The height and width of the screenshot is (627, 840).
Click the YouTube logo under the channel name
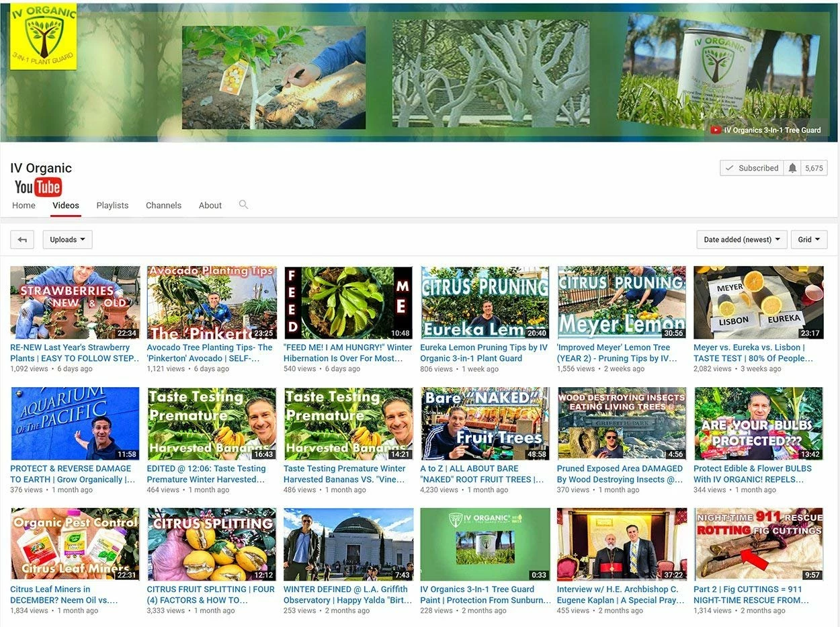(x=38, y=187)
